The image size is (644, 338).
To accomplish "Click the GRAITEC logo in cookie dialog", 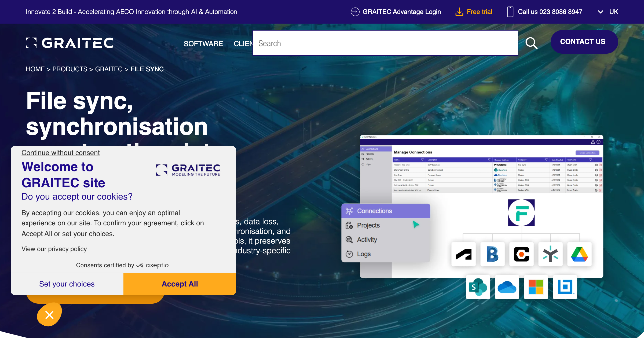I will pos(188,170).
